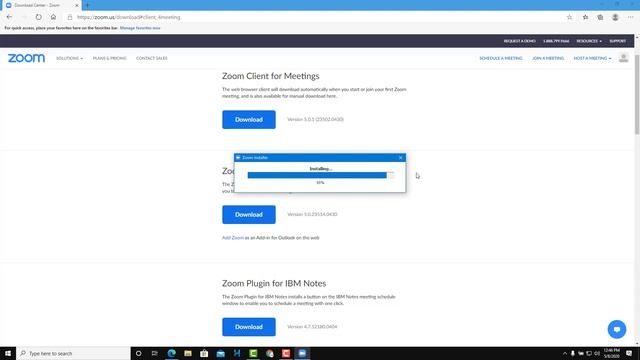Screen dimensions: 640x360
Task: Click taskbar clock and date
Action: [611, 353]
